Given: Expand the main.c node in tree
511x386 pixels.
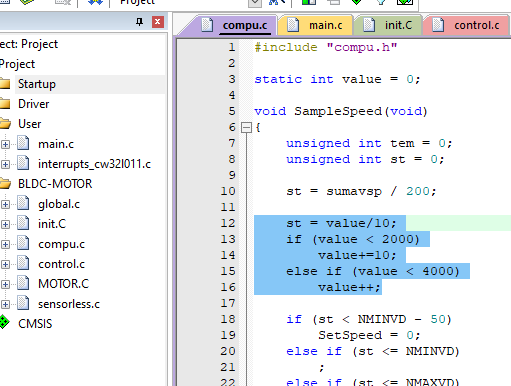Looking at the screenshot, I should coord(5,144).
